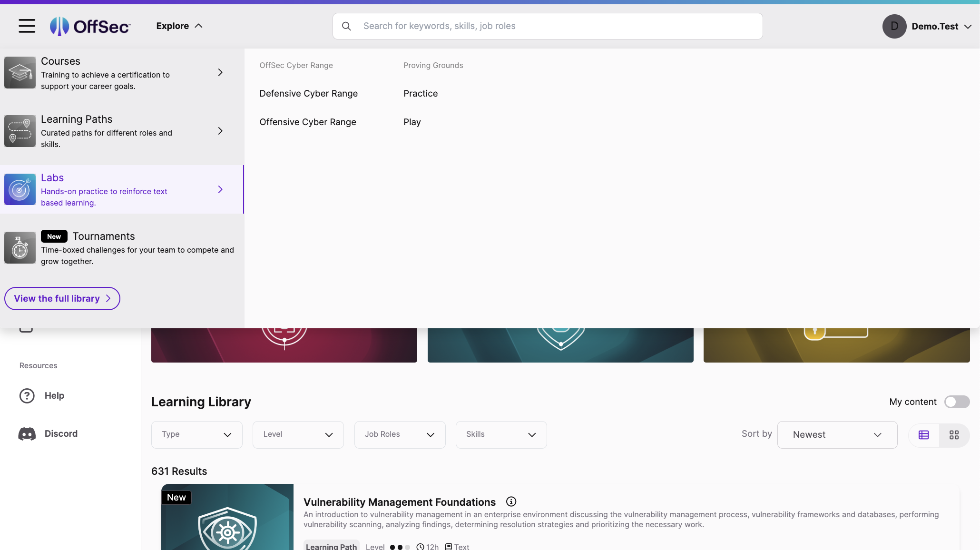This screenshot has width=980, height=550.
Task: Click the info icon beside Vulnerability Management Foundations
Action: click(511, 501)
